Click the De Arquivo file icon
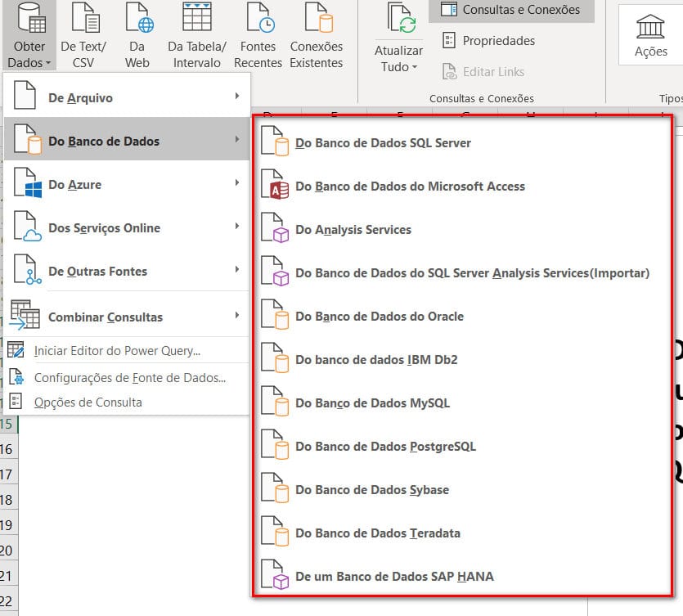This screenshot has height=616, width=683. [x=25, y=95]
